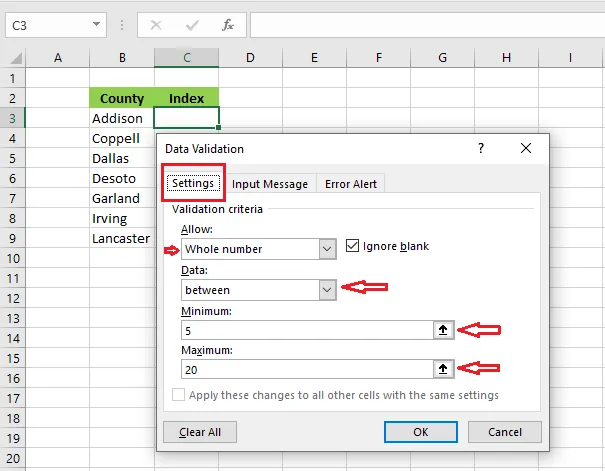Select column A header
This screenshot has width=605, height=471.
click(57, 58)
